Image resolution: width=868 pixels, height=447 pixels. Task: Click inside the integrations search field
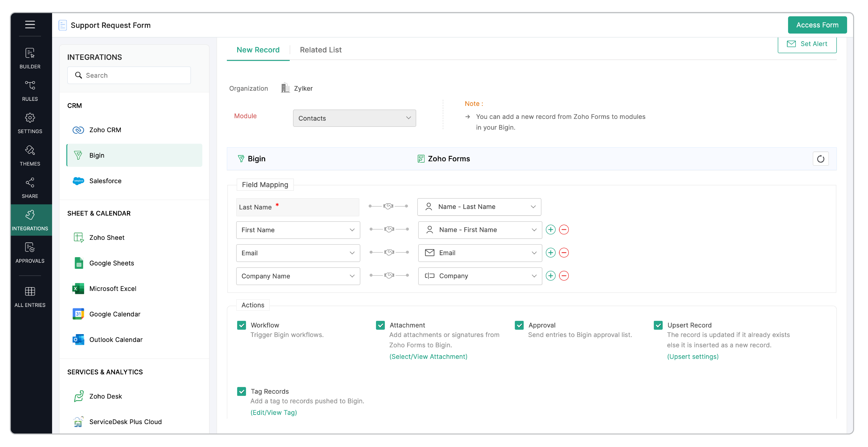(x=129, y=75)
